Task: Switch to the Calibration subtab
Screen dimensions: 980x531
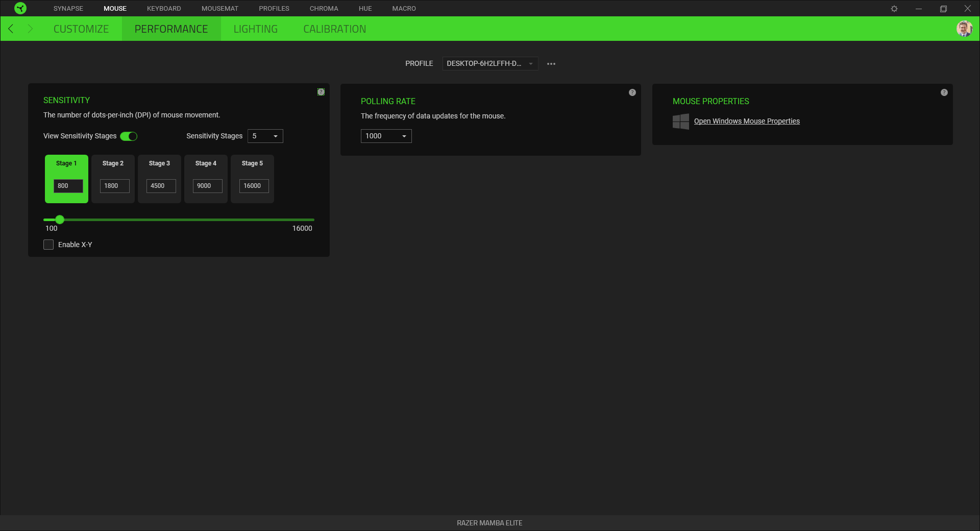Action: tap(335, 29)
